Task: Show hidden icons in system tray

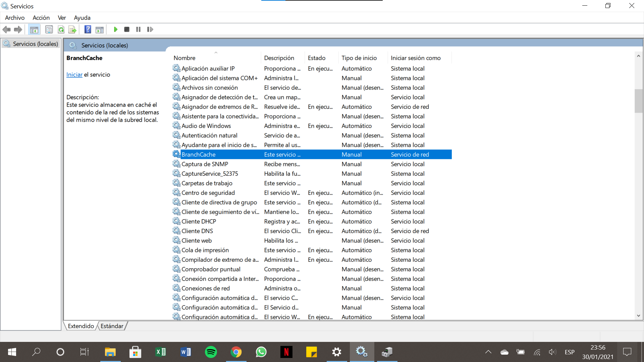Action: pos(488,352)
